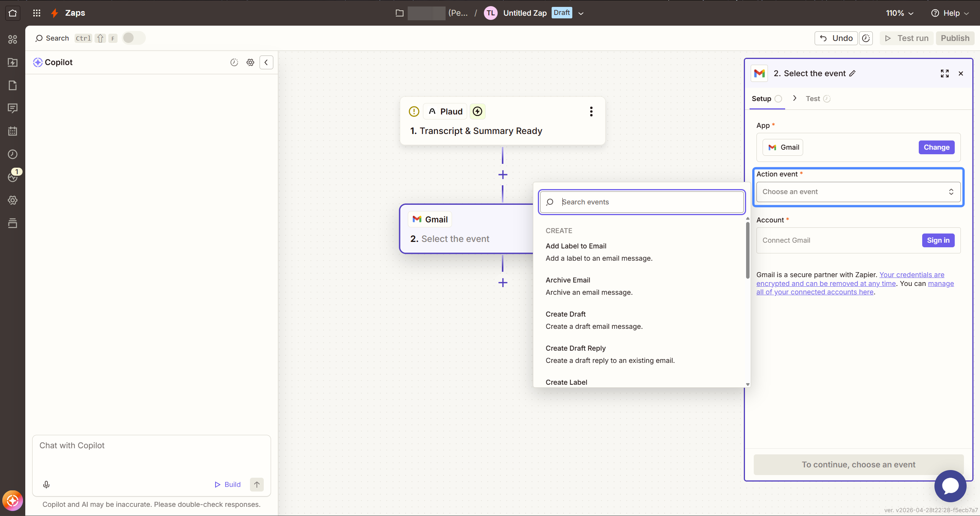Open the lightning folder icon in the left sidebar
This screenshot has height=516, width=980.
click(x=13, y=62)
